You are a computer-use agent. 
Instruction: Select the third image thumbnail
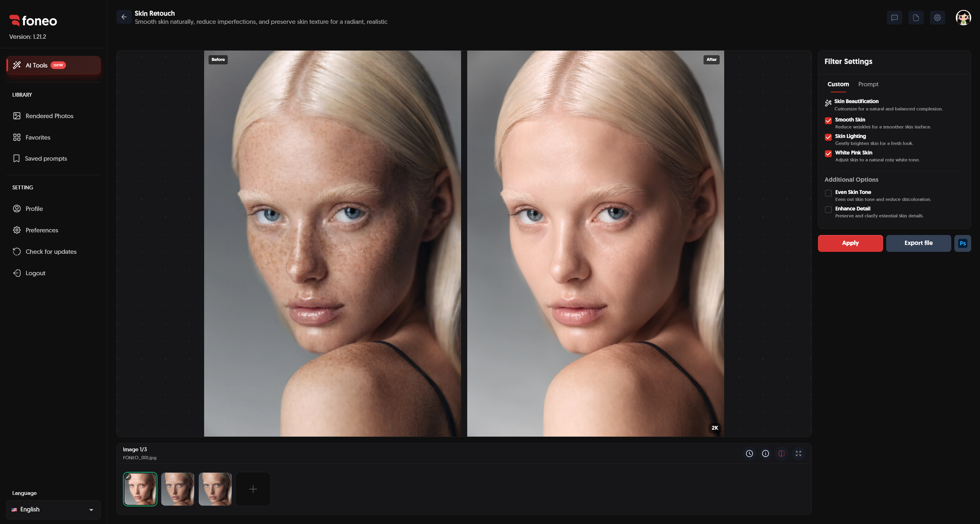[x=215, y=489]
